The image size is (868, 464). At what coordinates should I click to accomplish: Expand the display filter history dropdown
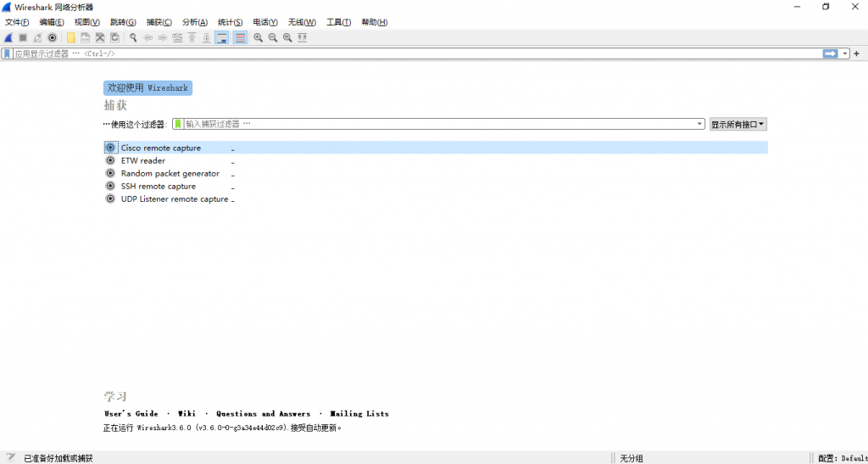click(845, 53)
